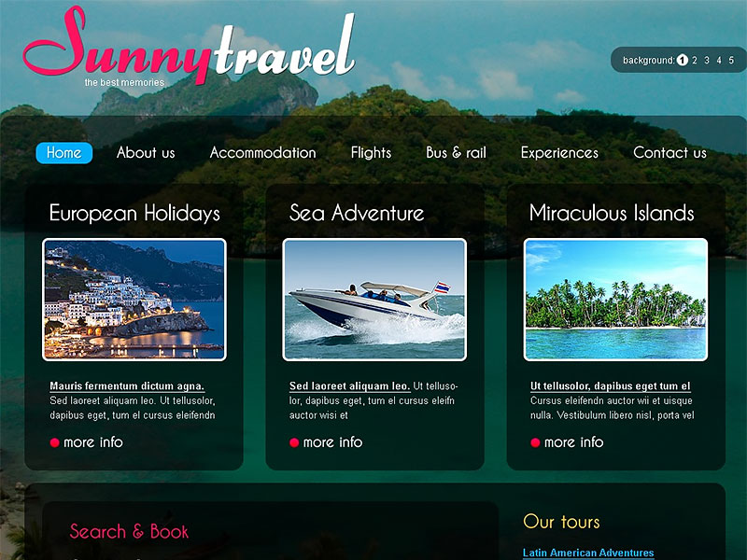Open the Latin American Adventures link
747x560 pixels.
click(588, 553)
